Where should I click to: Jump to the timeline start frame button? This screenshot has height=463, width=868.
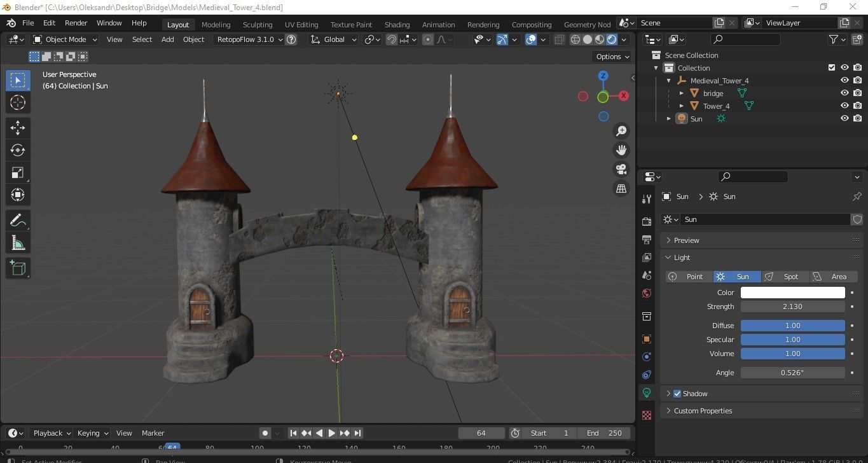(x=293, y=433)
